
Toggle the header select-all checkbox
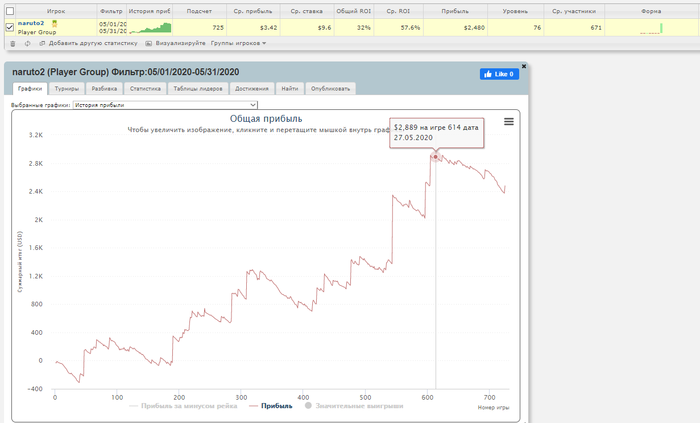10,11
